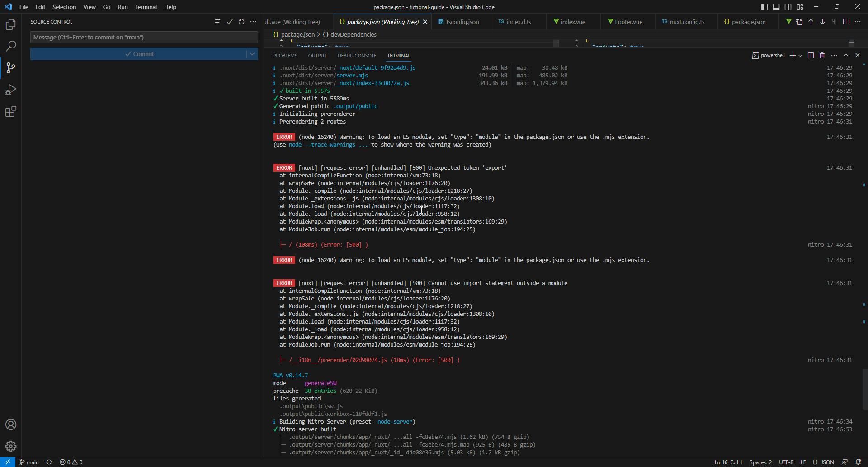868x467 pixels.
Task: Switch to the Problems panel tab
Action: pyautogui.click(x=285, y=56)
